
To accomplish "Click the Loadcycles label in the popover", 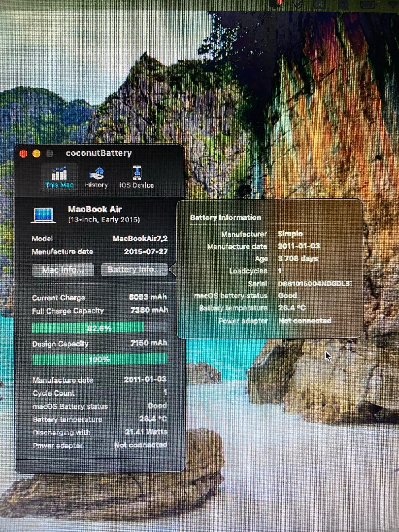I will point(248,271).
